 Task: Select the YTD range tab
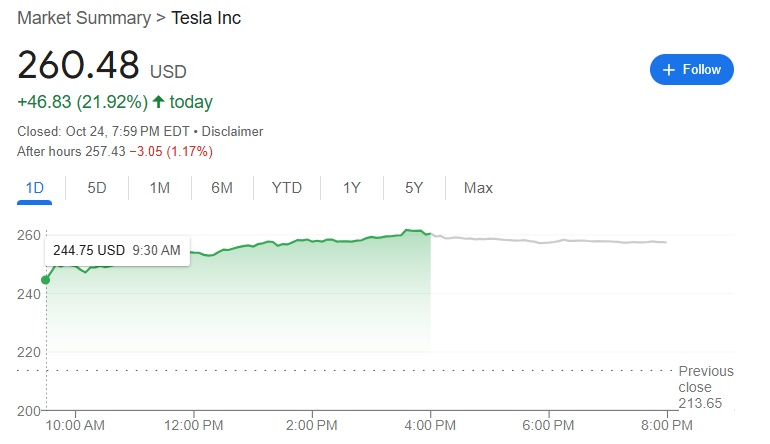click(x=287, y=188)
